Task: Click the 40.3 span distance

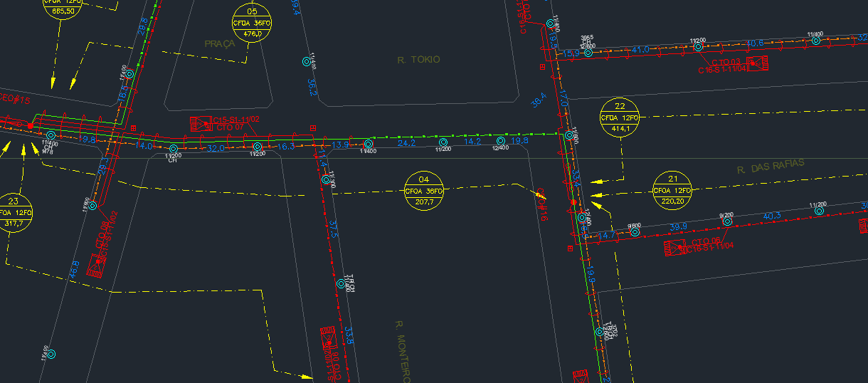Action: [772, 216]
